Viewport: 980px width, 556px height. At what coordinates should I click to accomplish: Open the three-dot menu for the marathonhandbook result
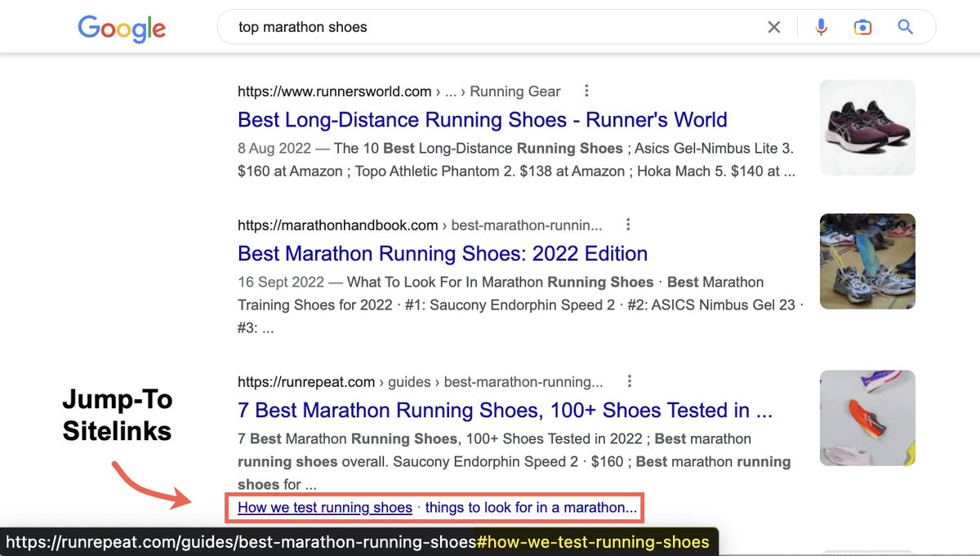pos(627,224)
